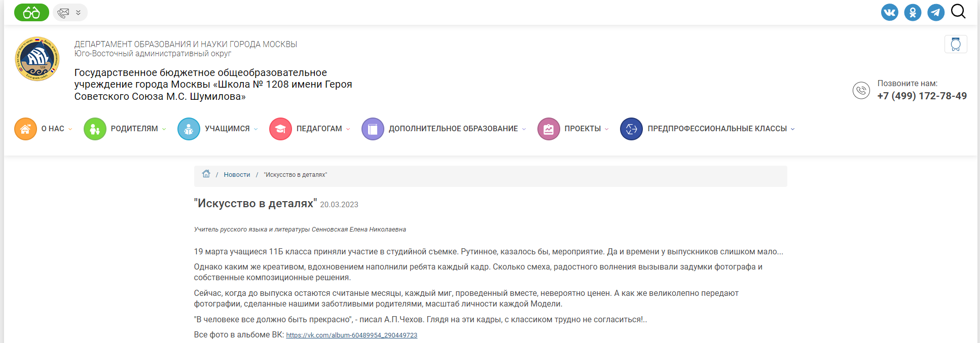The image size is (980, 343).
Task: Open the Odnoklassniki social icon
Action: (913, 12)
